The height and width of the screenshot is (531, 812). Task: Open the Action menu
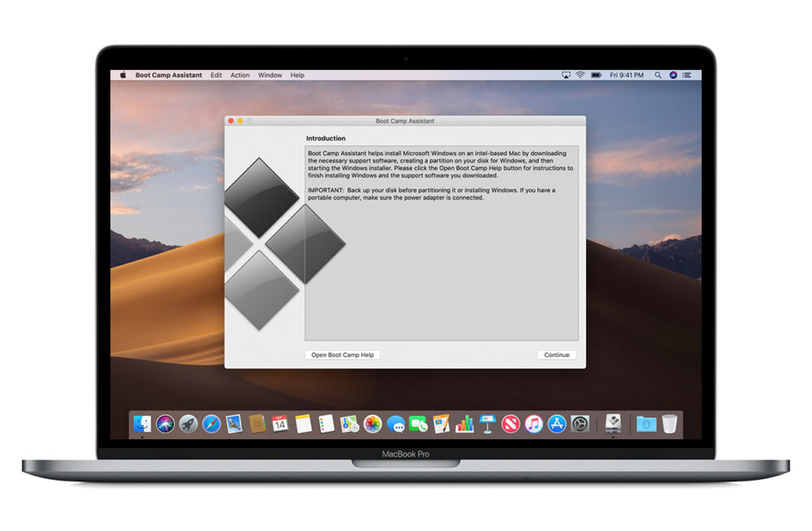click(x=240, y=76)
